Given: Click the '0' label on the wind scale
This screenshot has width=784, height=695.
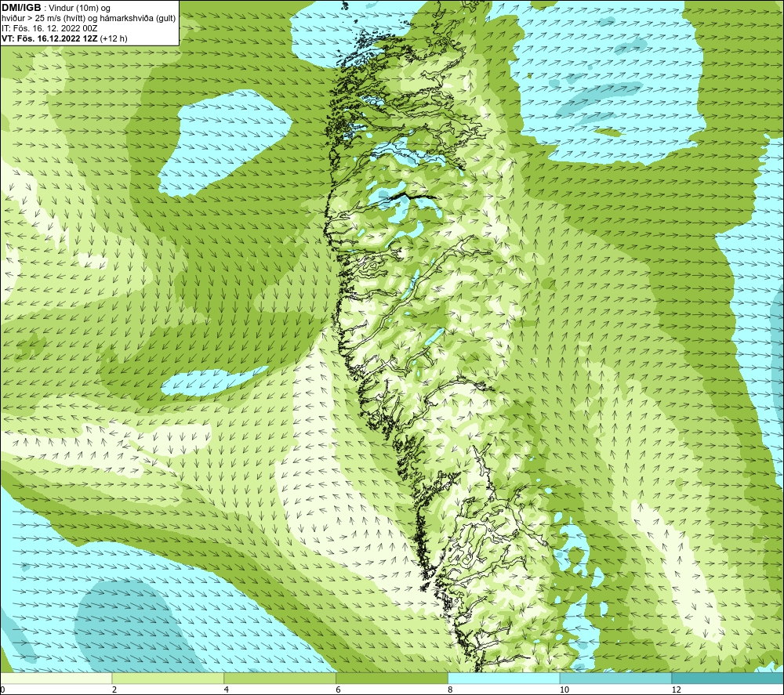Looking at the screenshot, I should [2, 690].
